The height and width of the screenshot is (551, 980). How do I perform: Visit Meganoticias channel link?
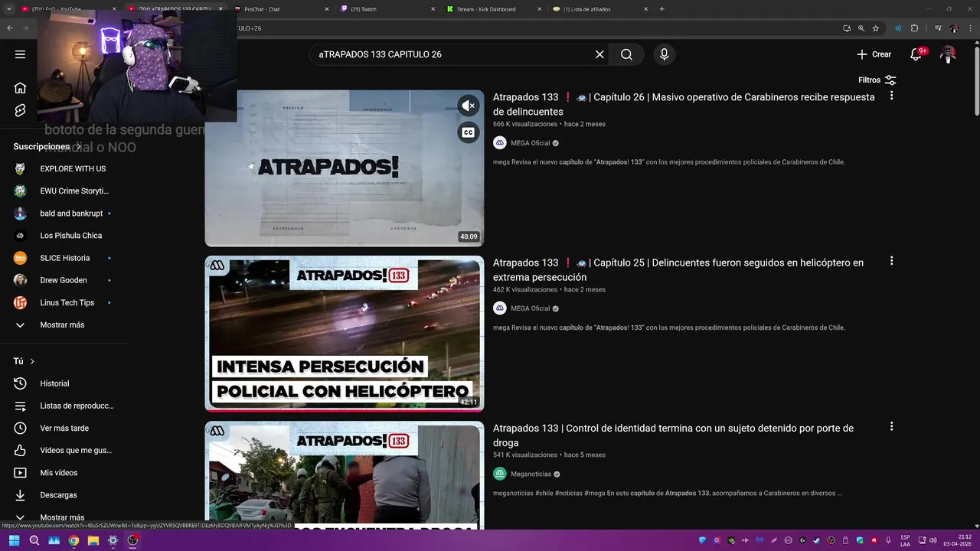(x=531, y=474)
